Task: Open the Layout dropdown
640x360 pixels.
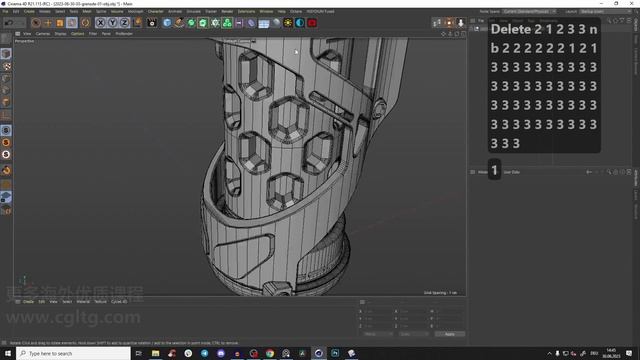Action: 606,11
